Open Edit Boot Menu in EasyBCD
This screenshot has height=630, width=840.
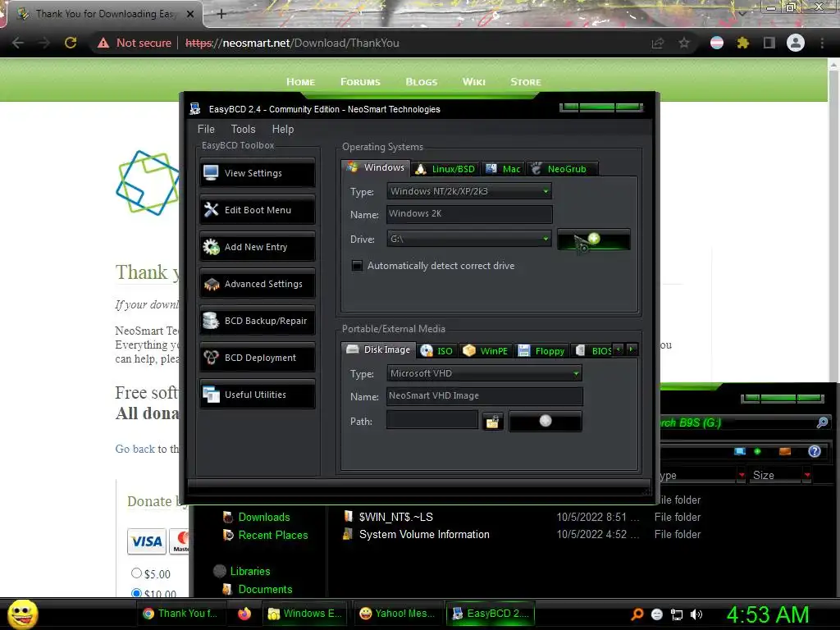[x=257, y=210]
